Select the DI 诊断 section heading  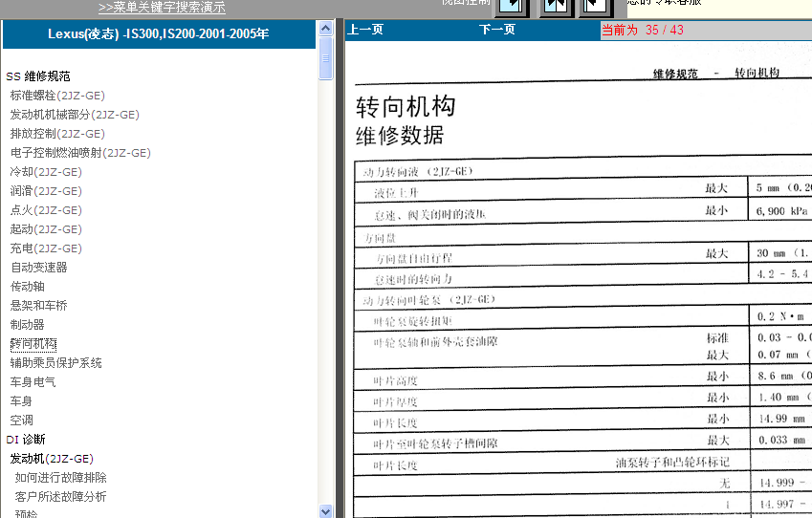[26, 440]
